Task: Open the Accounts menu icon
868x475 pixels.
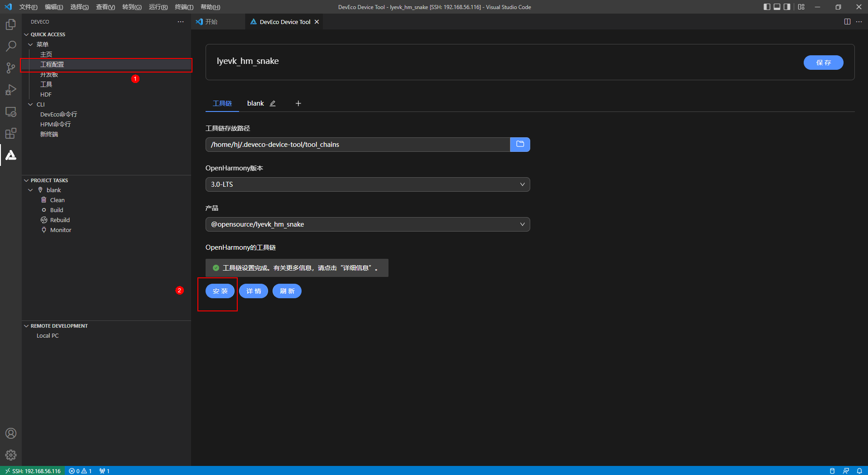Action: tap(11, 433)
